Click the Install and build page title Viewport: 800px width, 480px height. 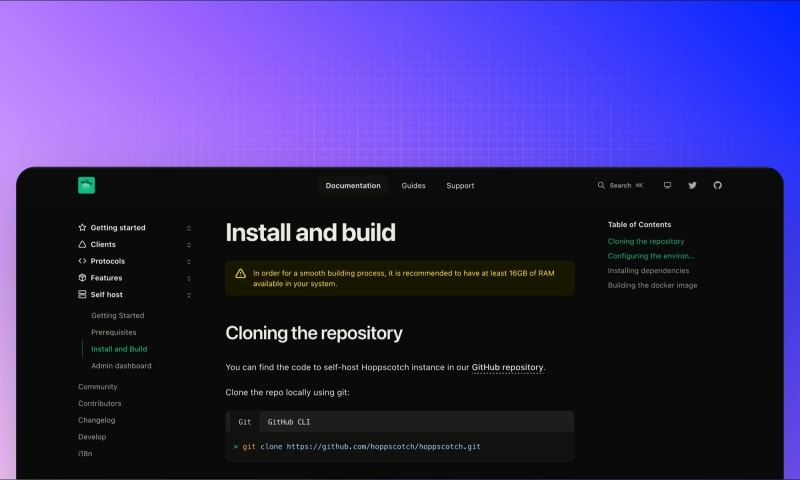[x=310, y=233]
